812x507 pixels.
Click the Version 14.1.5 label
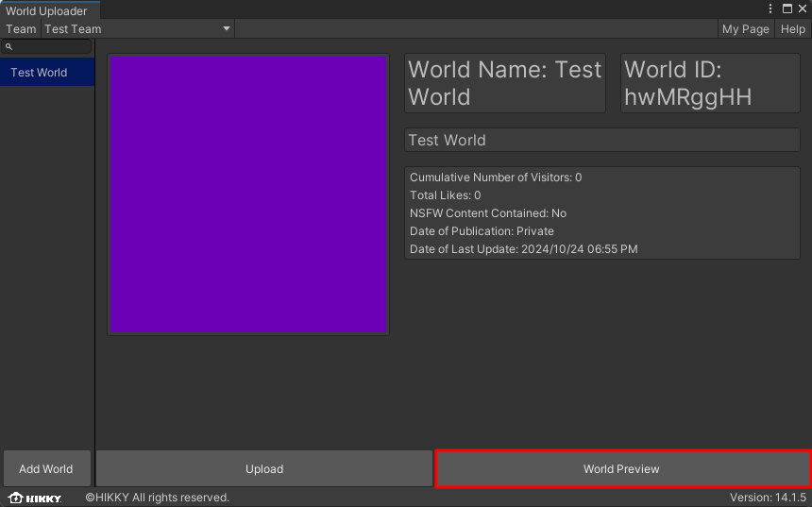coord(768,498)
